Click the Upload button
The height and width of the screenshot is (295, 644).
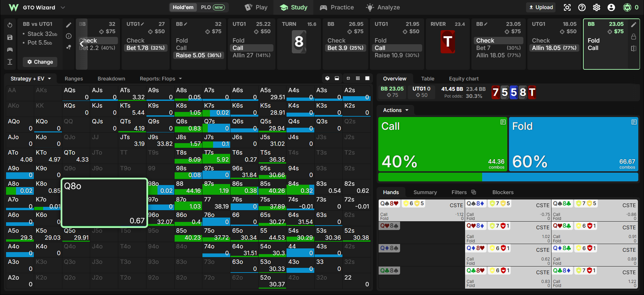(541, 7)
